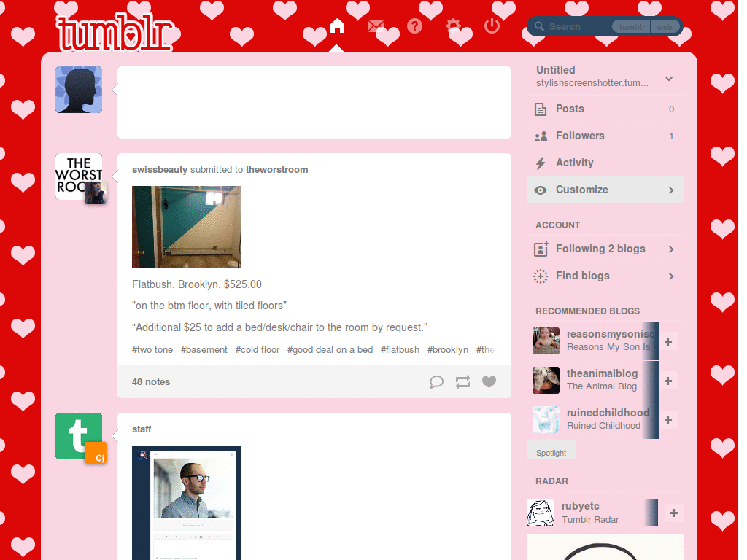Open the Tumblr logo homepage
The width and height of the screenshot is (747, 560).
coord(115,32)
